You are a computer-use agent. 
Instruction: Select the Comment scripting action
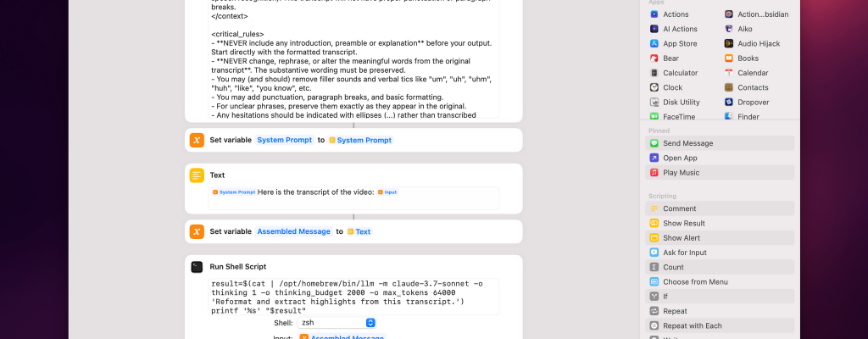coord(679,208)
